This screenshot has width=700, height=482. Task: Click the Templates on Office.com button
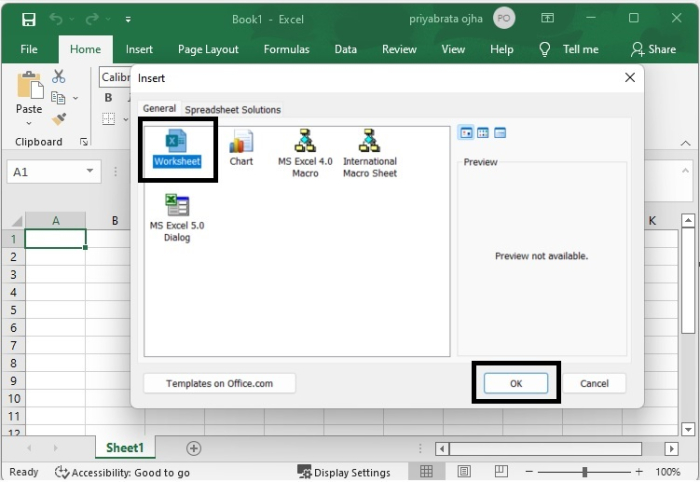pyautogui.click(x=219, y=383)
